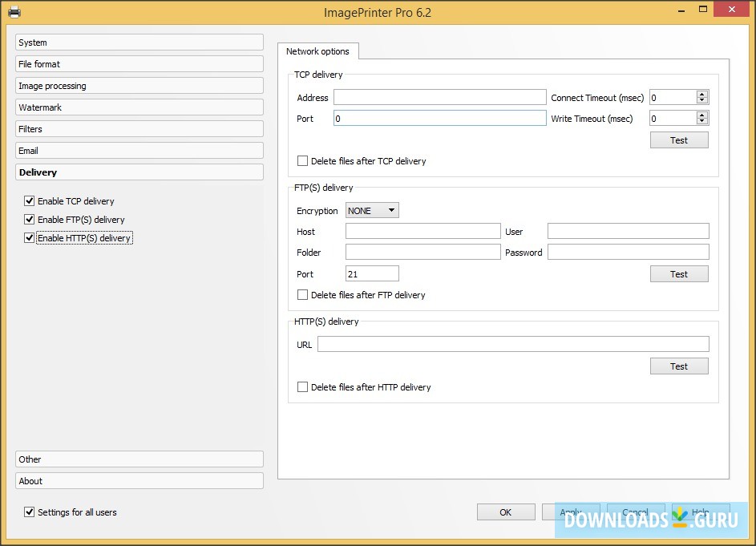Click into the TCP Address field

click(x=439, y=98)
